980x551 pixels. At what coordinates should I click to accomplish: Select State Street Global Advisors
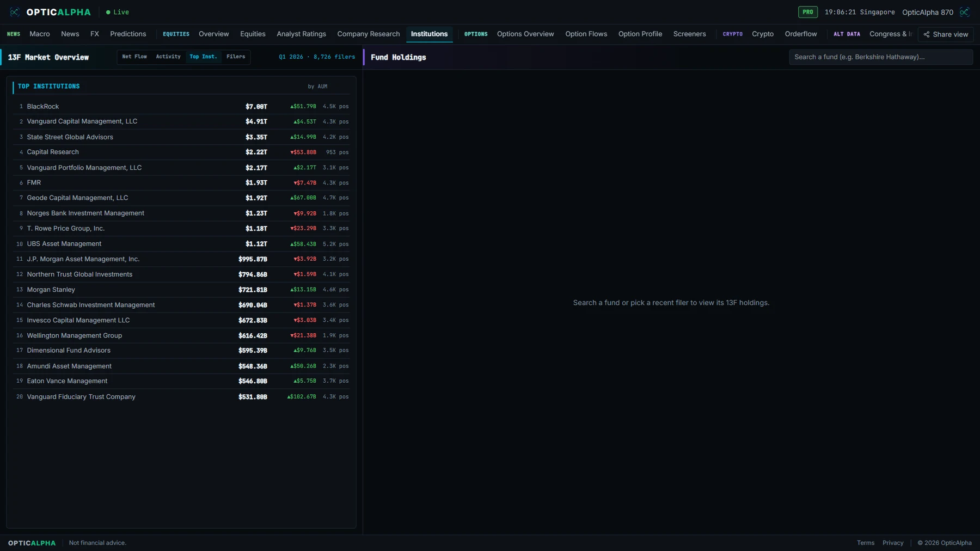[181, 137]
